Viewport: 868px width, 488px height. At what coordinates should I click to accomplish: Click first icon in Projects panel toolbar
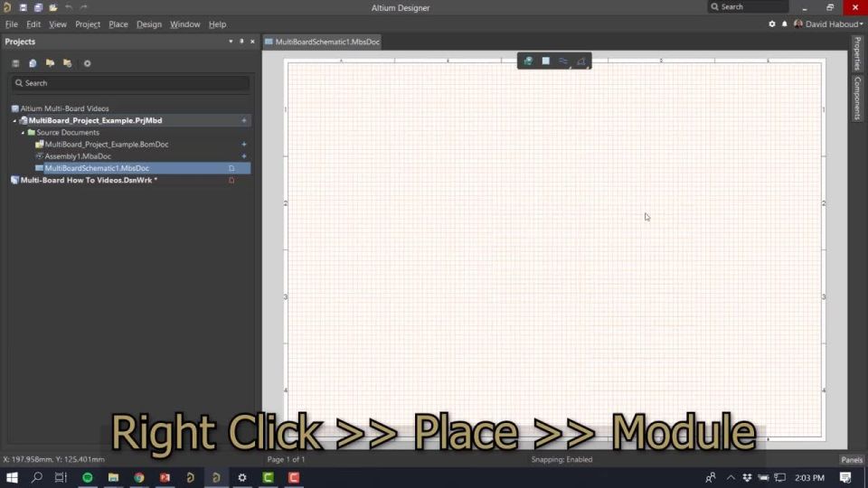pos(15,63)
